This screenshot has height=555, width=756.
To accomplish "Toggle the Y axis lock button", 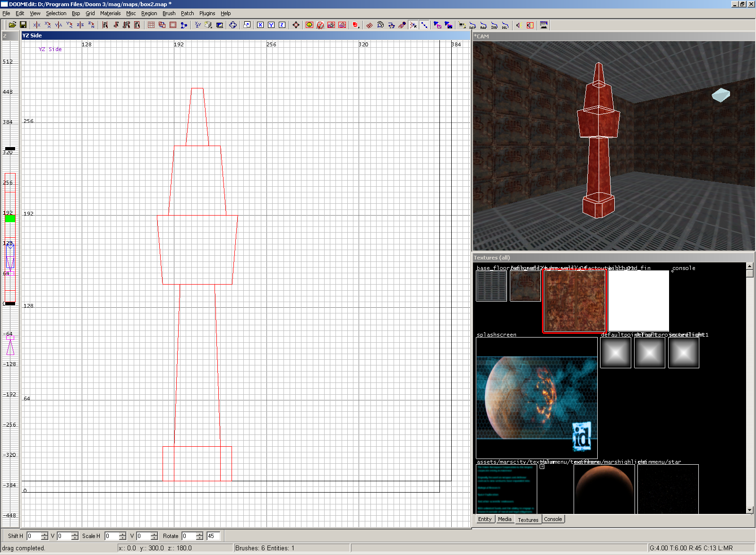I will [271, 25].
